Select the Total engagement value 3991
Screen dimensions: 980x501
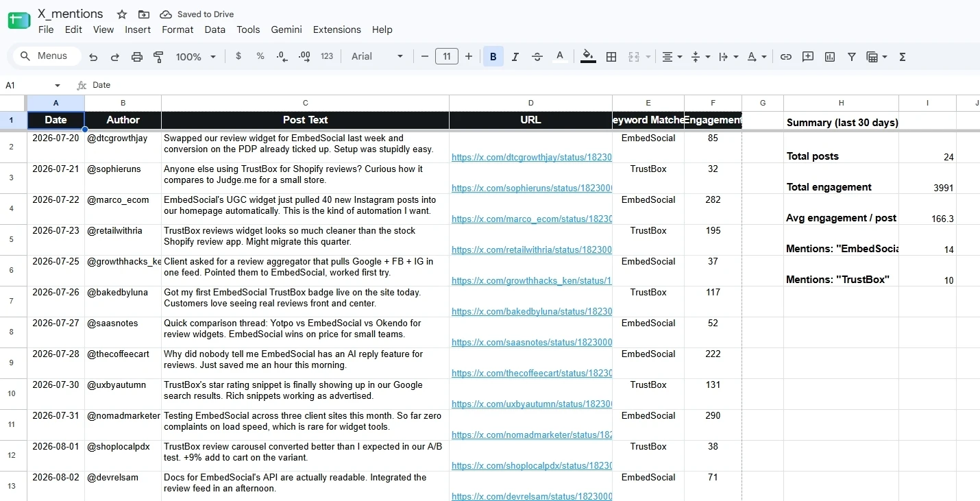point(928,178)
